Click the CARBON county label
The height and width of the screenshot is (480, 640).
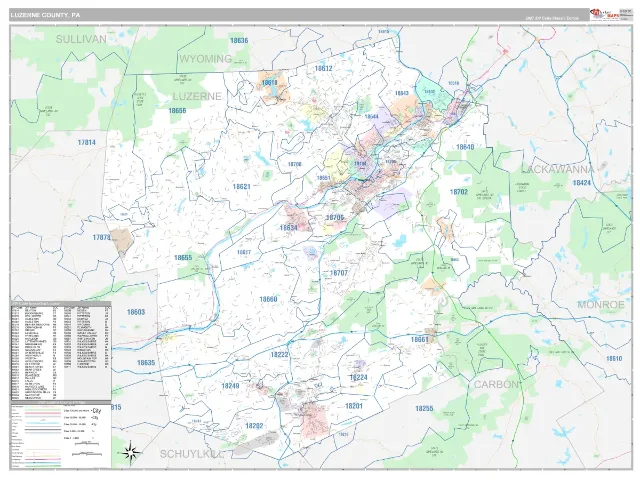[x=496, y=384]
